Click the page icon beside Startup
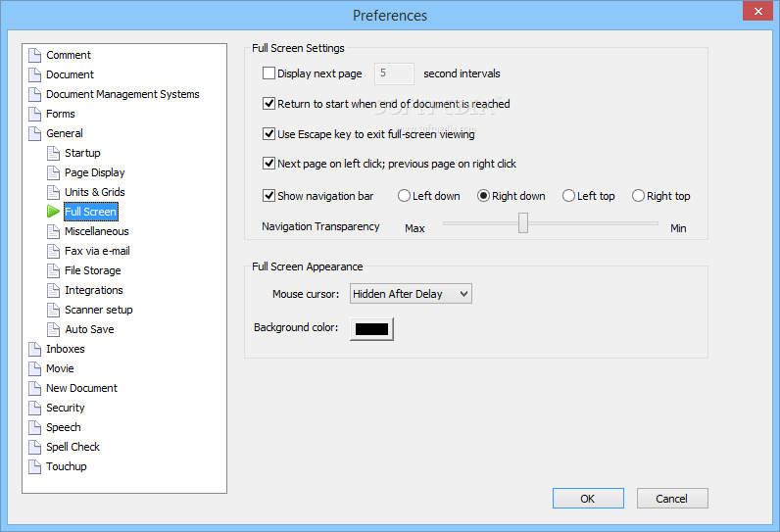The width and height of the screenshot is (780, 532). pos(53,153)
